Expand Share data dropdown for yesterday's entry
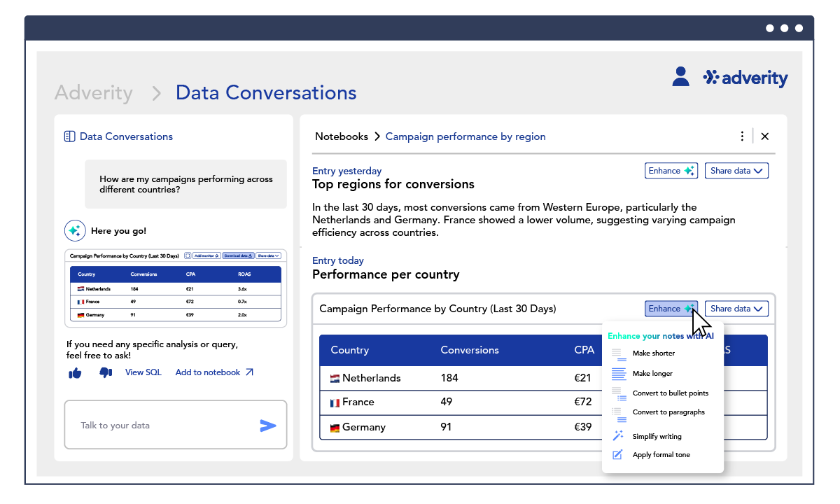 pos(736,171)
